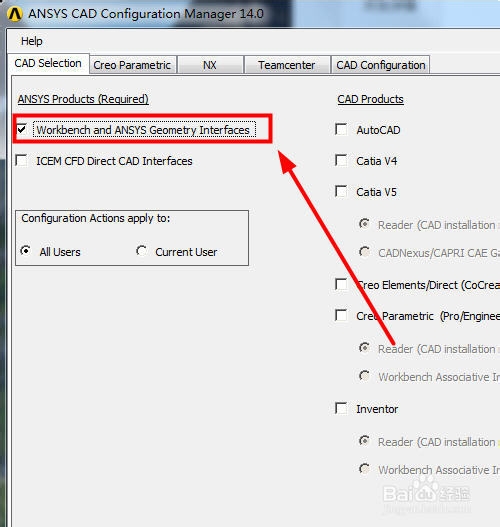Check Creo Parametric (Pro/Engineer) checkbox
The height and width of the screenshot is (527, 500).
(341, 315)
